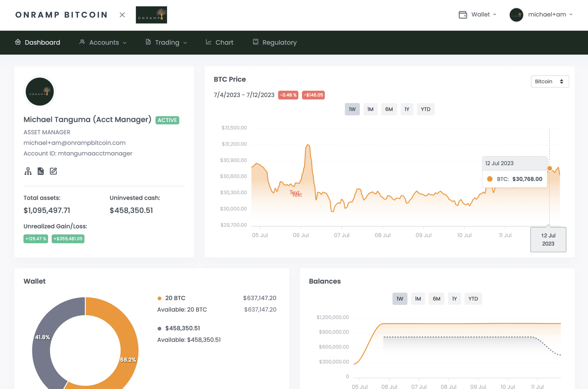The image size is (588, 389).
Task: Click the organization hierarchy icon
Action: pos(28,171)
